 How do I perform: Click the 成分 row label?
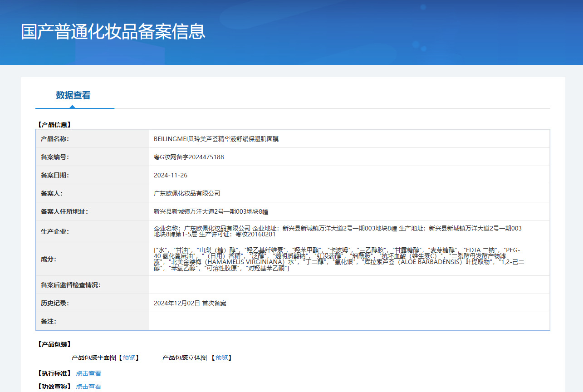pyautogui.click(x=49, y=259)
